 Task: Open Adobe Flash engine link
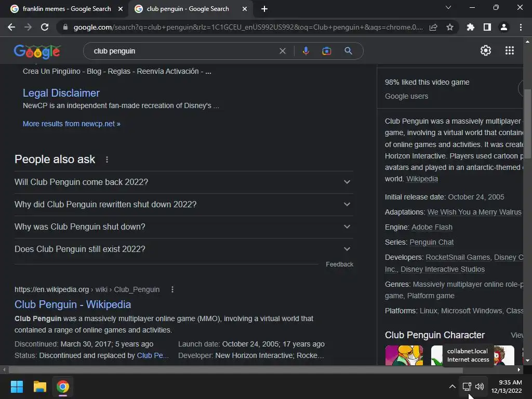point(432,228)
